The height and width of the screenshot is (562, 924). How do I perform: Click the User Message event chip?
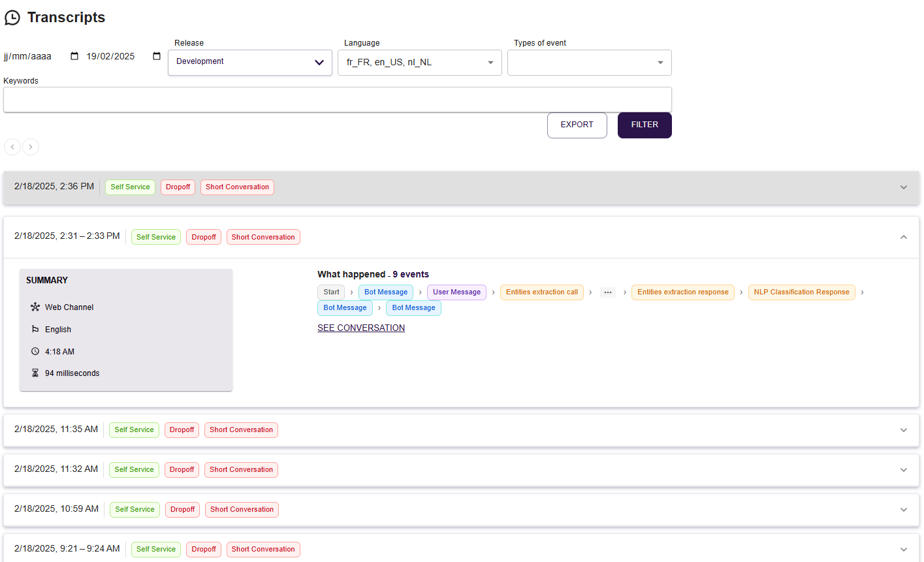tap(456, 292)
